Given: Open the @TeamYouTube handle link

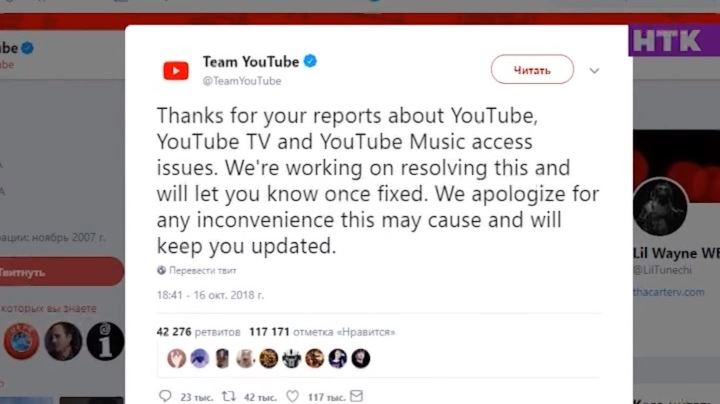Looking at the screenshot, I should pos(242,81).
